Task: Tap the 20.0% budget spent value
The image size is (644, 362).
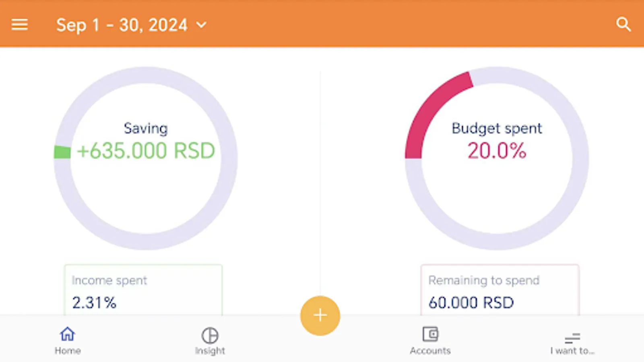Action: click(x=497, y=151)
